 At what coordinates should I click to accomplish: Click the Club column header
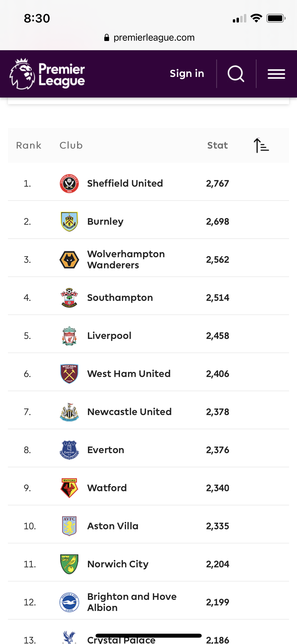(71, 145)
